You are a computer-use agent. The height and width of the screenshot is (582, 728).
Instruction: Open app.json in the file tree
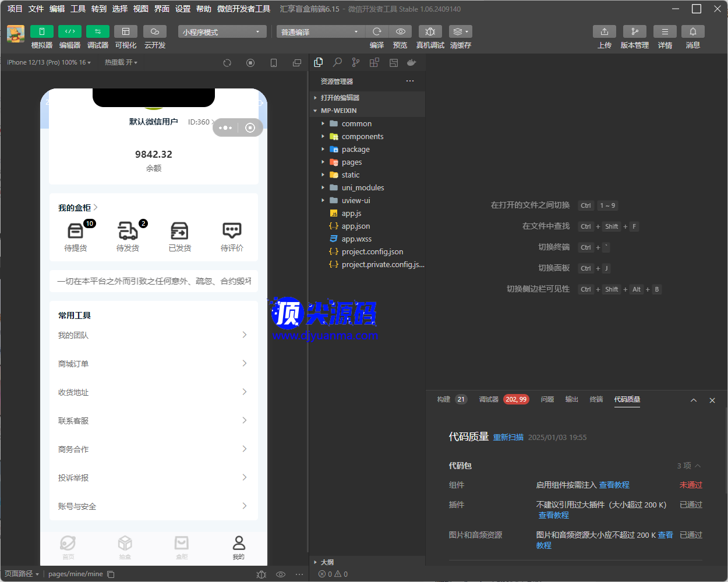coord(355,226)
